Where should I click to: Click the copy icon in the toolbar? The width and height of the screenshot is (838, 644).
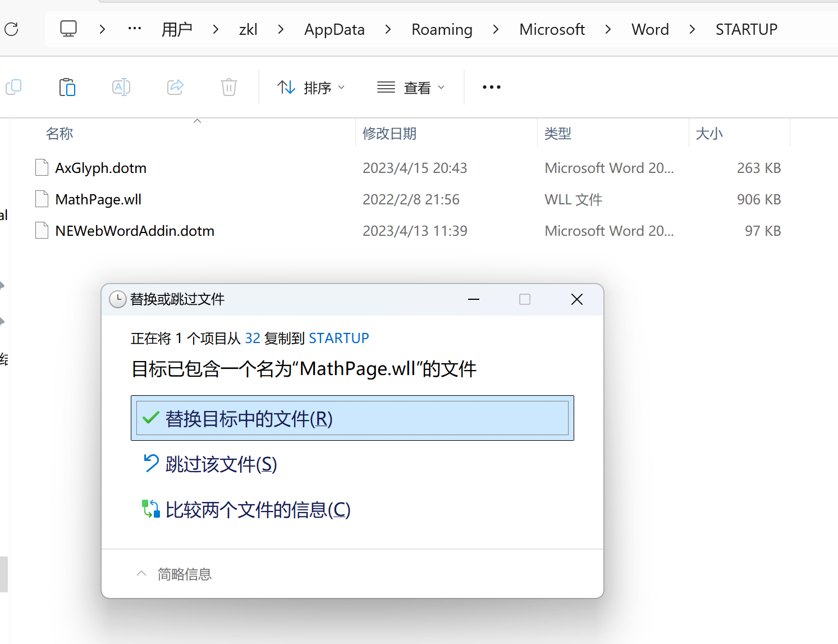tap(13, 87)
